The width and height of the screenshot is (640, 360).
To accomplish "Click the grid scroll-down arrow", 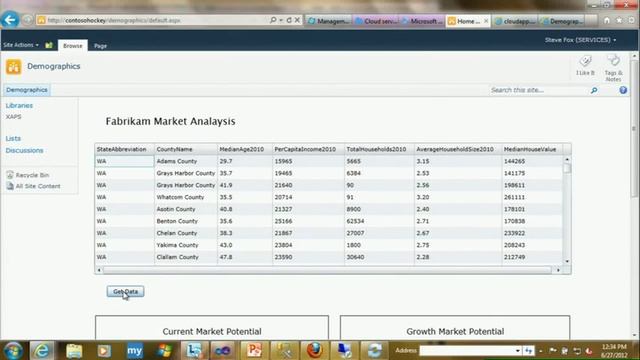I will pyautogui.click(x=567, y=261).
